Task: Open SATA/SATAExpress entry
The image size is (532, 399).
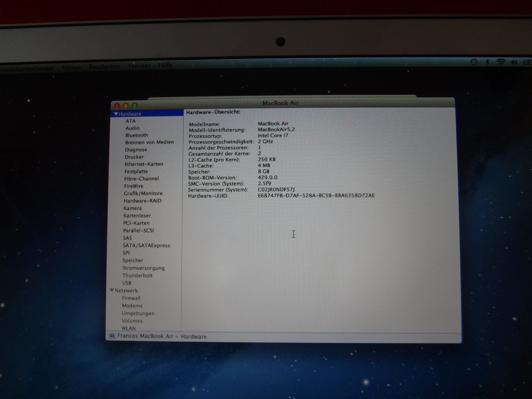Action: 146,245
